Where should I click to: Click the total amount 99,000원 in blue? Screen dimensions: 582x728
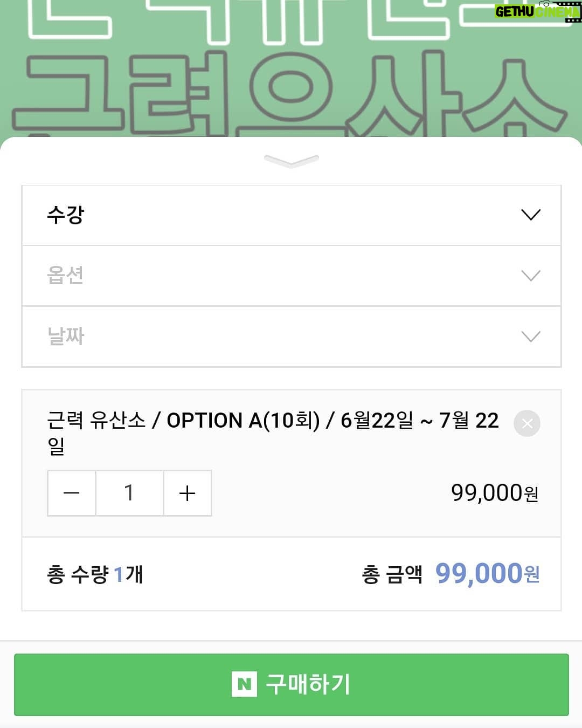(x=487, y=573)
